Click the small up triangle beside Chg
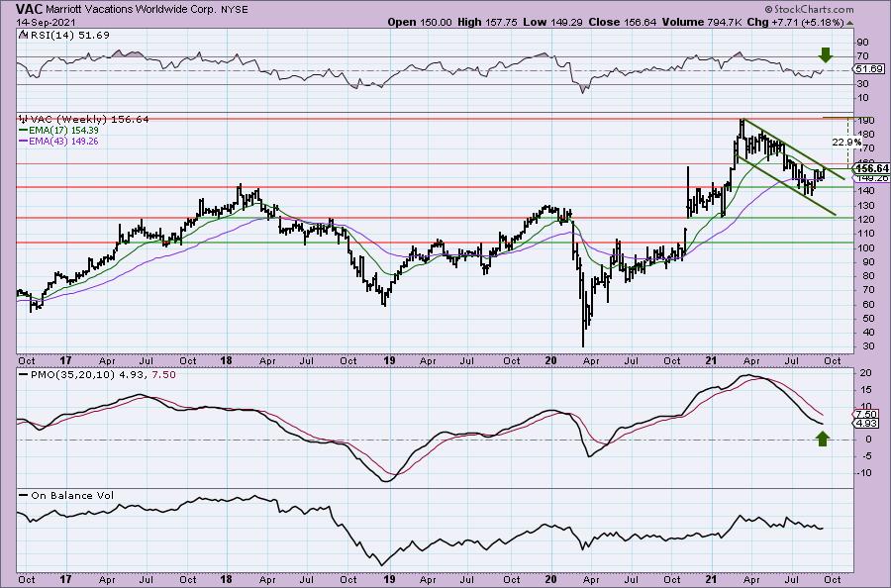891x588 pixels. [849, 23]
